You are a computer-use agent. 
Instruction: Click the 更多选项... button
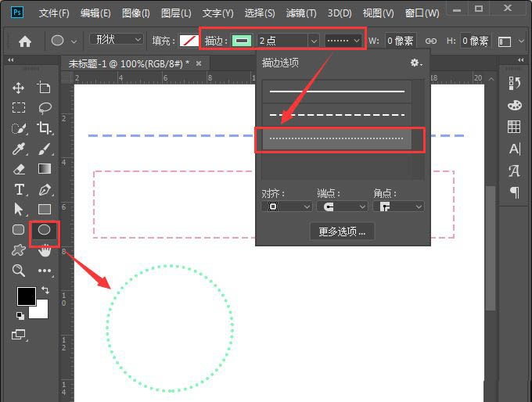tap(342, 232)
